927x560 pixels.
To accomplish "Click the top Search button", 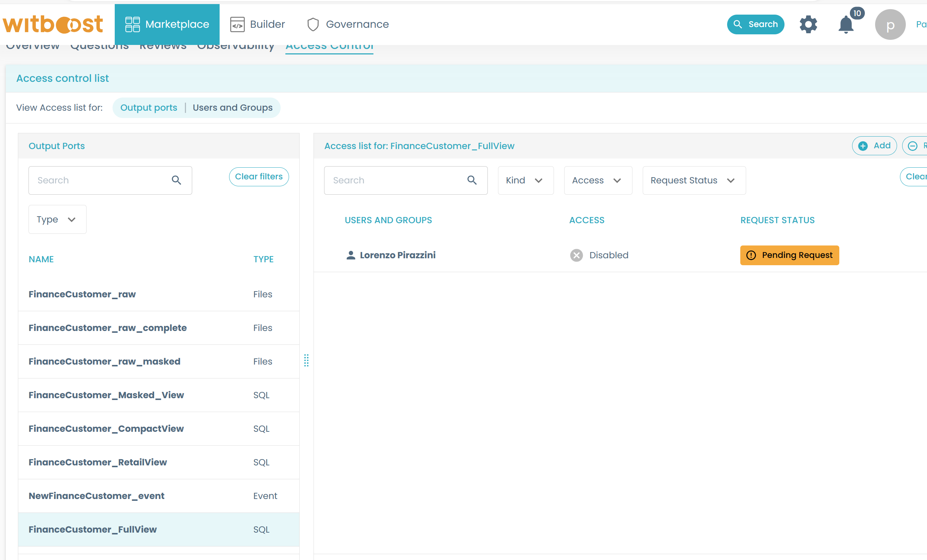I will click(755, 24).
